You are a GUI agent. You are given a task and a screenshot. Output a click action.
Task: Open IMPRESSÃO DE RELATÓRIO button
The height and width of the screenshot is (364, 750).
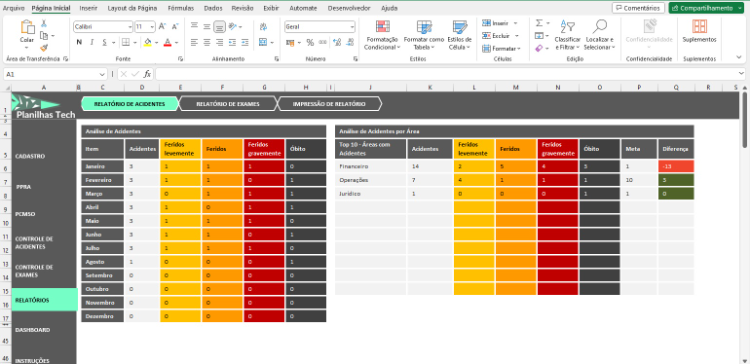[329, 104]
